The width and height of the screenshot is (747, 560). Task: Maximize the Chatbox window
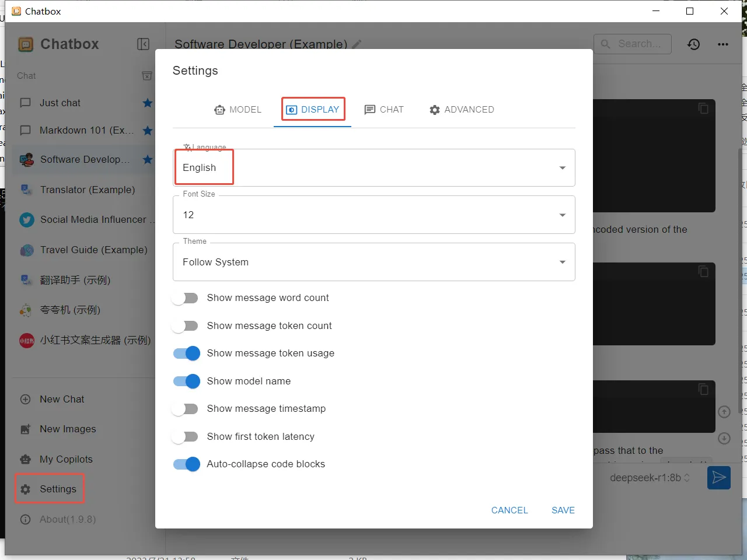(690, 11)
